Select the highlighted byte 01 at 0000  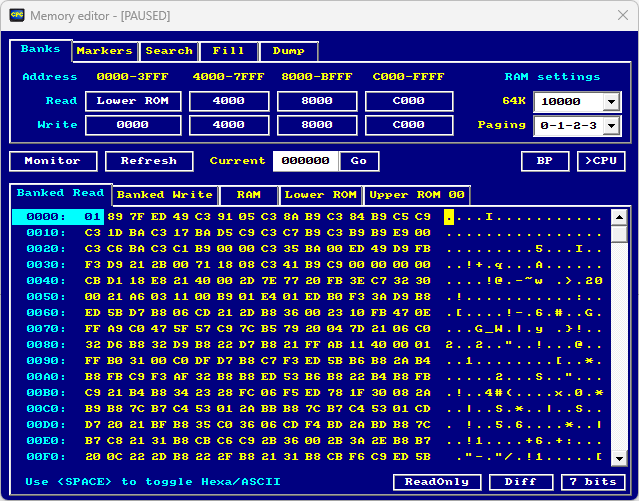[93, 217]
